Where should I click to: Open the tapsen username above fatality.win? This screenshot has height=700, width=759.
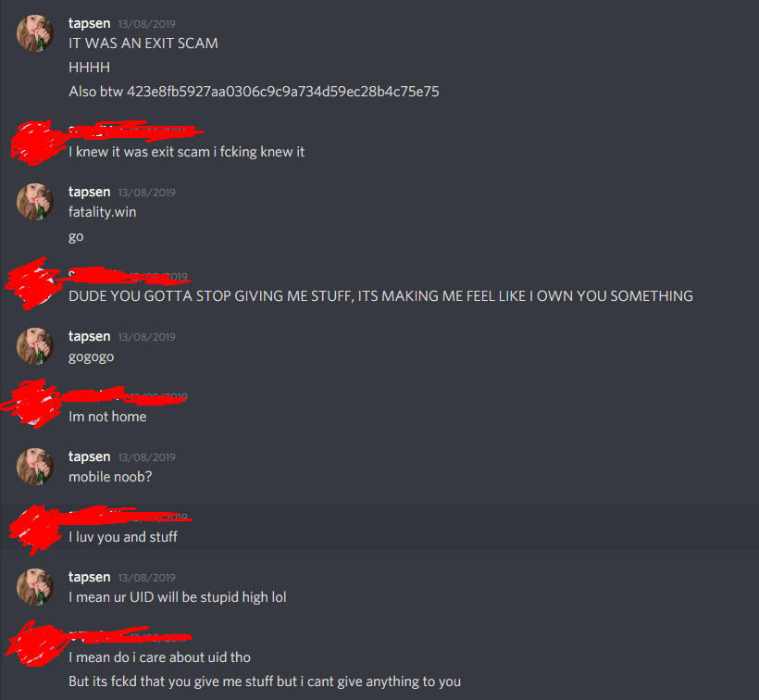click(x=90, y=192)
